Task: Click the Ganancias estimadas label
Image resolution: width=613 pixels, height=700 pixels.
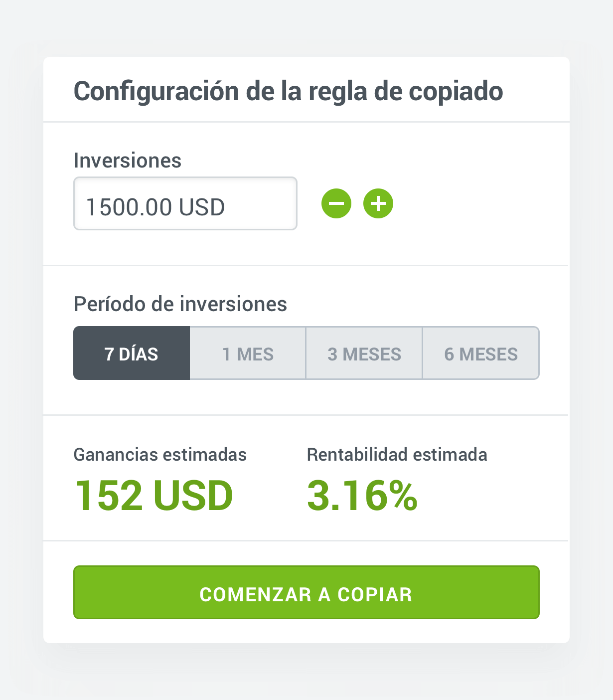Action: click(160, 455)
